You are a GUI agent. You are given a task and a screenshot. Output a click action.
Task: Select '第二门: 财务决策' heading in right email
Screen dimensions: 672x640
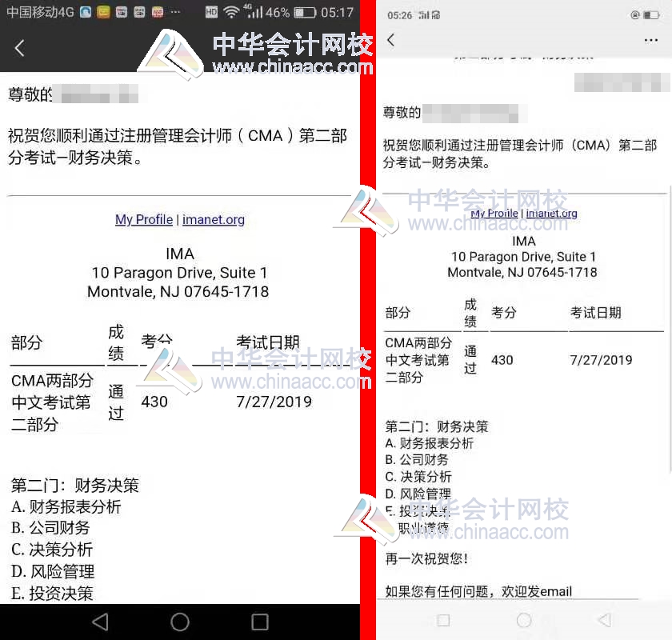pos(436,427)
